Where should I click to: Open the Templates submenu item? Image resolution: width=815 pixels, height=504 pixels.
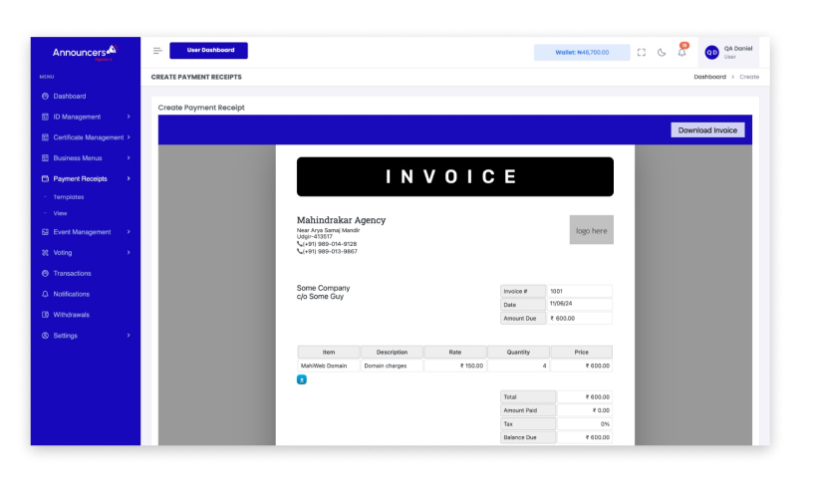pyautogui.click(x=68, y=197)
